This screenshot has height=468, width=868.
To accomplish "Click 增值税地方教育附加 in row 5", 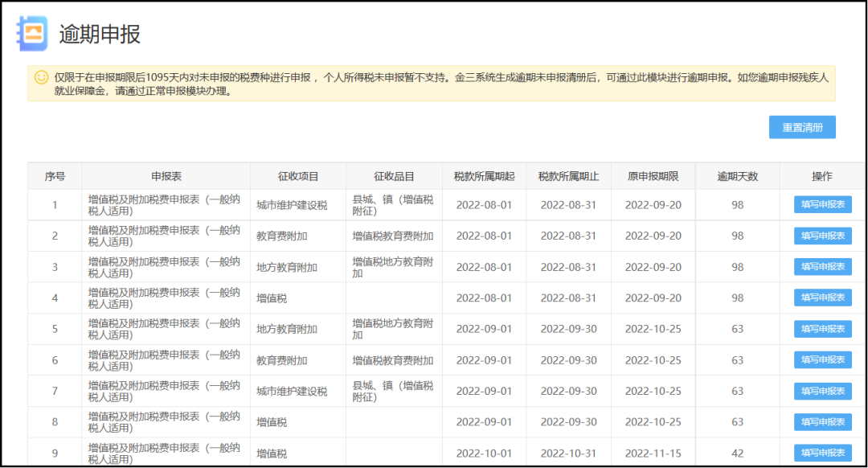I will click(x=393, y=329).
